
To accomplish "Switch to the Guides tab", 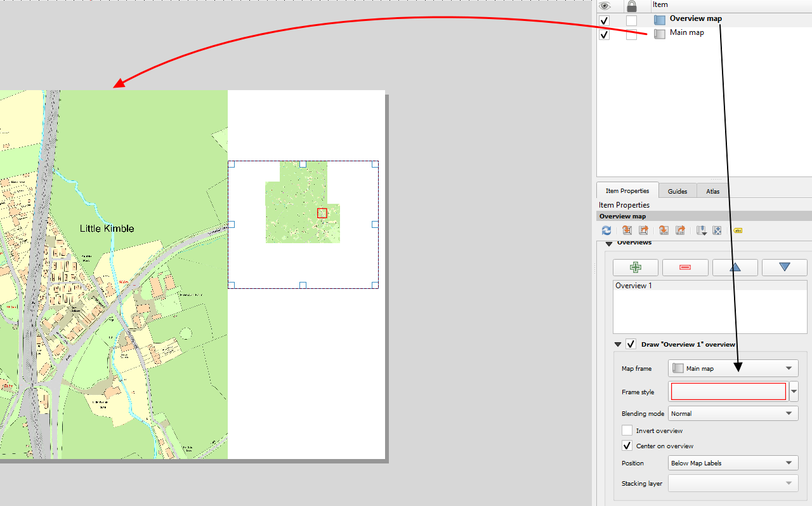I will (x=678, y=191).
